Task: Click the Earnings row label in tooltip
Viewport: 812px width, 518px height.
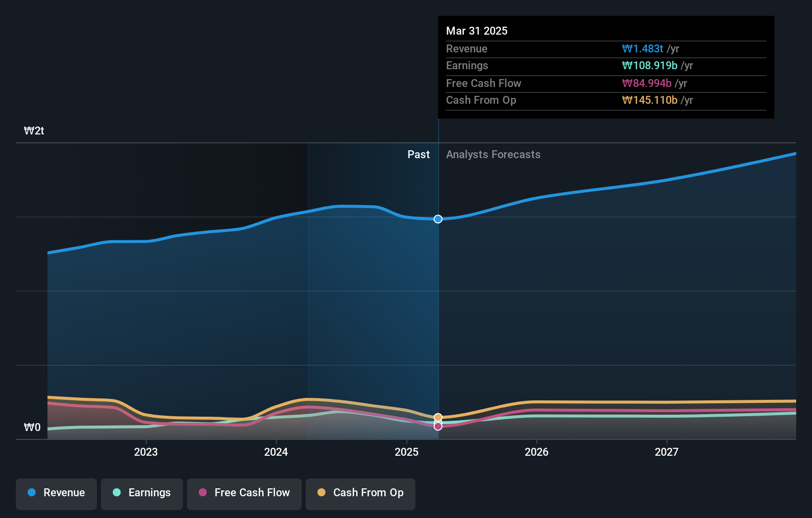Action: [x=467, y=65]
